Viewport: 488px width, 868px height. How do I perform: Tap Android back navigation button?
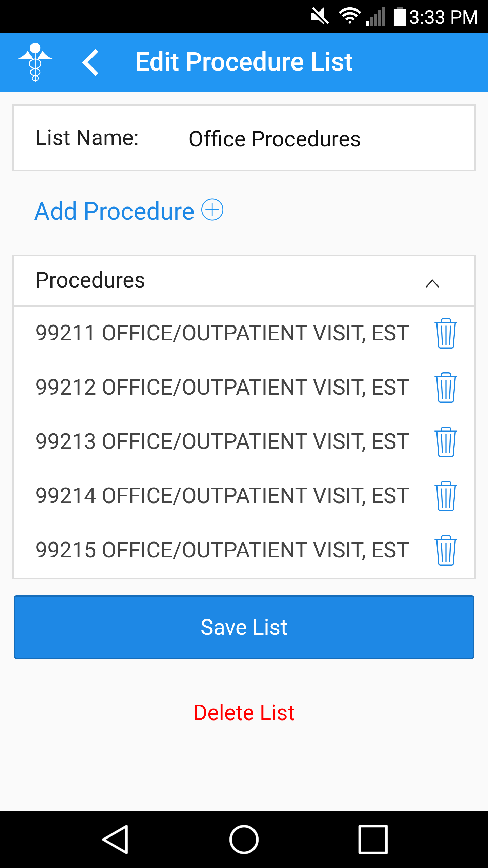[x=115, y=840]
